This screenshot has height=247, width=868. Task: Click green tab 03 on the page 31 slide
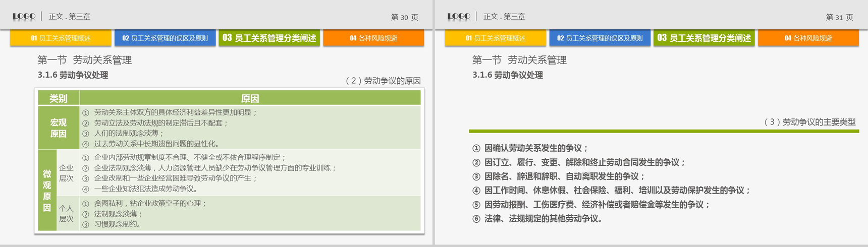pyautogui.click(x=704, y=38)
